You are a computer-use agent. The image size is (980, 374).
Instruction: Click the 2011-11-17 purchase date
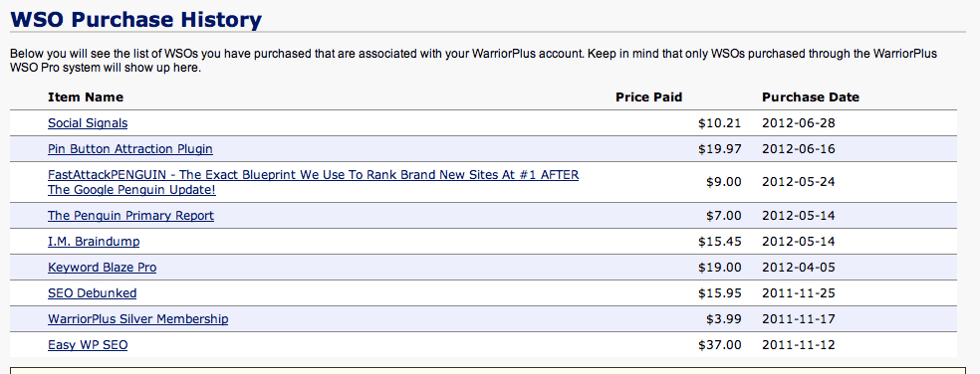[x=799, y=319]
